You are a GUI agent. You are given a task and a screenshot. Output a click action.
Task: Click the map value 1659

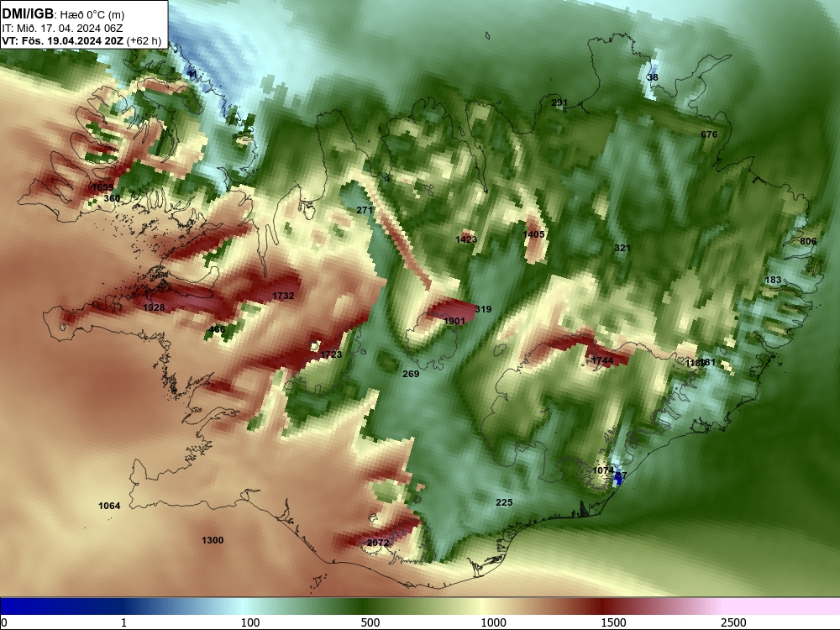click(x=102, y=187)
